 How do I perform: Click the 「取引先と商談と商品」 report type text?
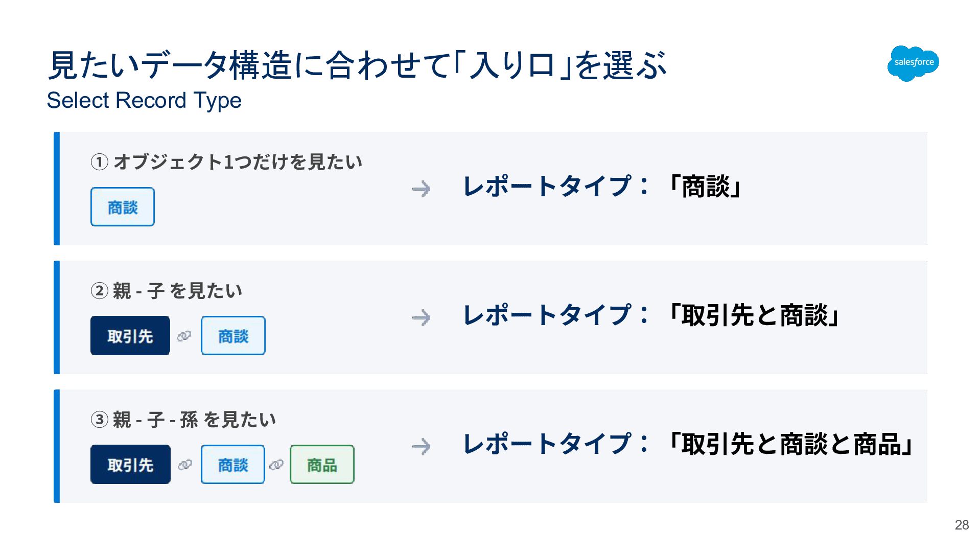pos(791,444)
